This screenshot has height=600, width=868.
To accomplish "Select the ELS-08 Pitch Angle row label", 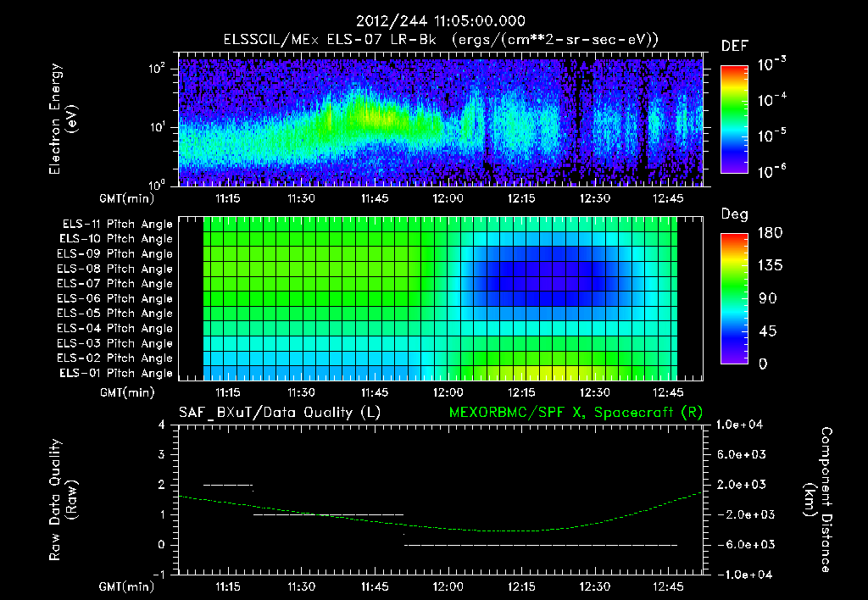I will 115,269.
